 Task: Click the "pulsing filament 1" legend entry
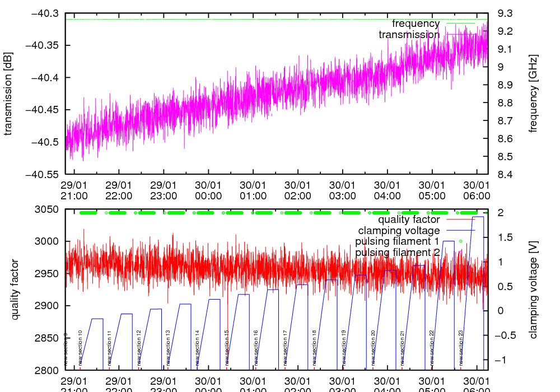tap(397, 241)
